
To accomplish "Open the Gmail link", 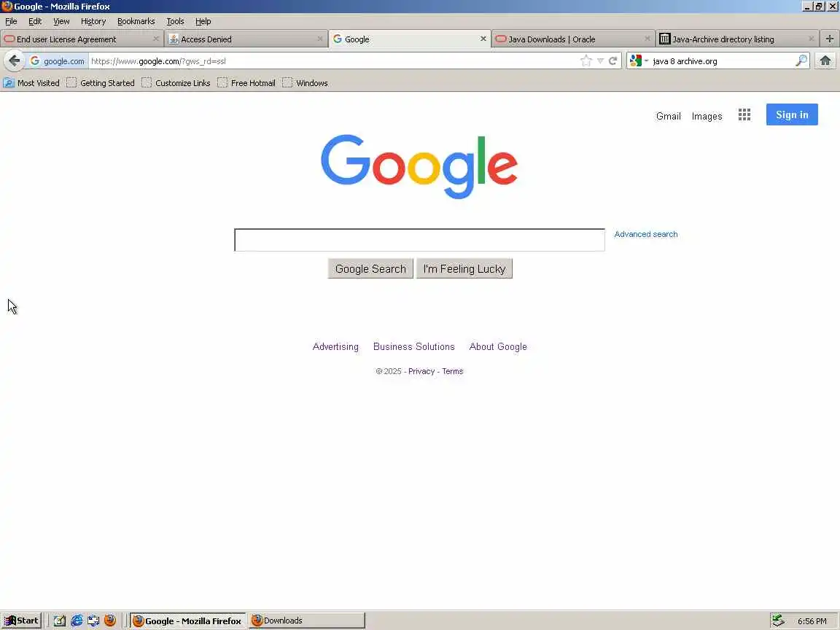I will coord(668,116).
